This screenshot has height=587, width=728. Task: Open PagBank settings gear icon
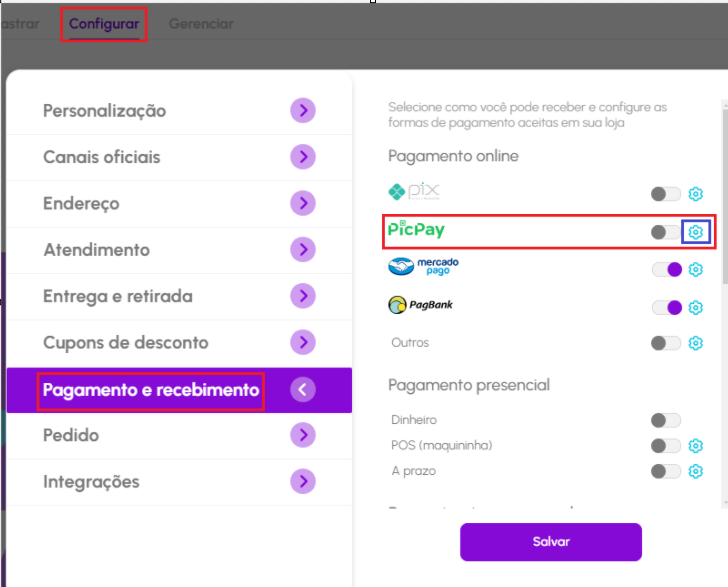[x=696, y=307]
